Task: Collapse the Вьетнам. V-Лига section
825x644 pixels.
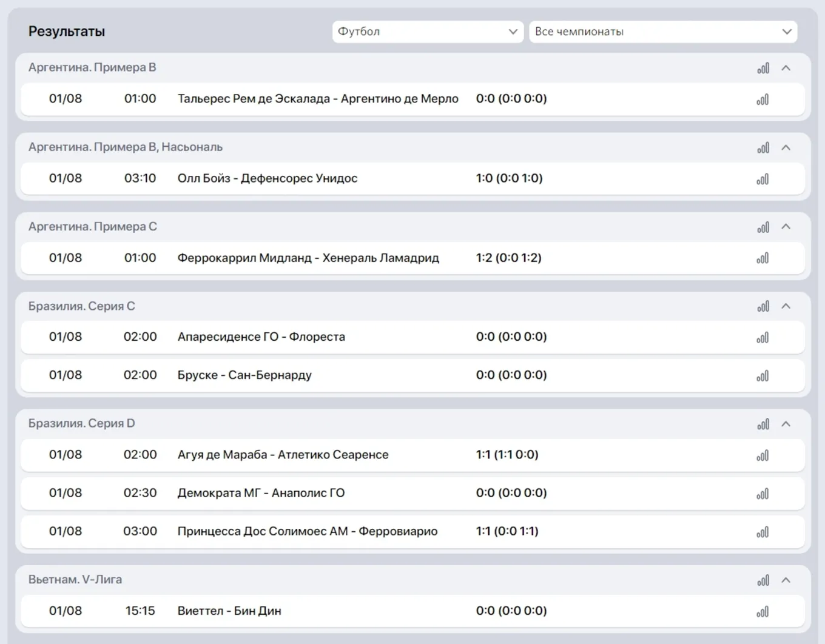Action: click(x=786, y=580)
